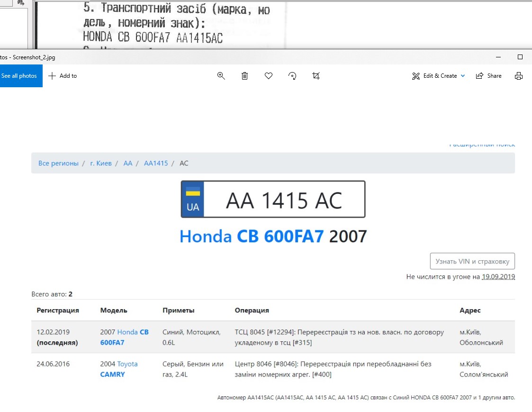Click the zoom magnifier icon
Screen dimensions: 532x412
click(x=221, y=76)
